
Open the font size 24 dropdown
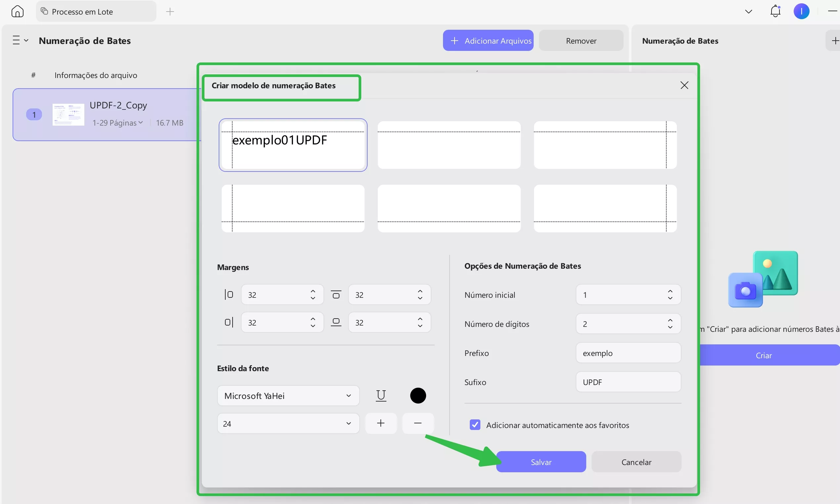coord(288,423)
